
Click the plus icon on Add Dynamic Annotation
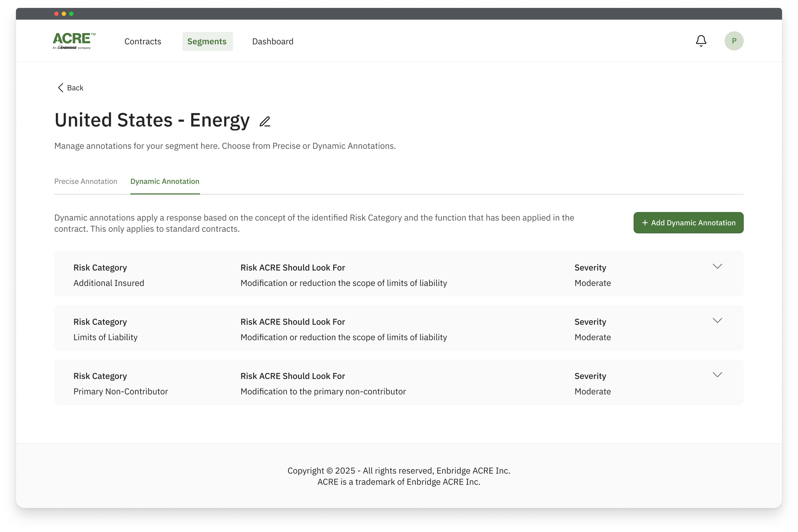(x=645, y=223)
